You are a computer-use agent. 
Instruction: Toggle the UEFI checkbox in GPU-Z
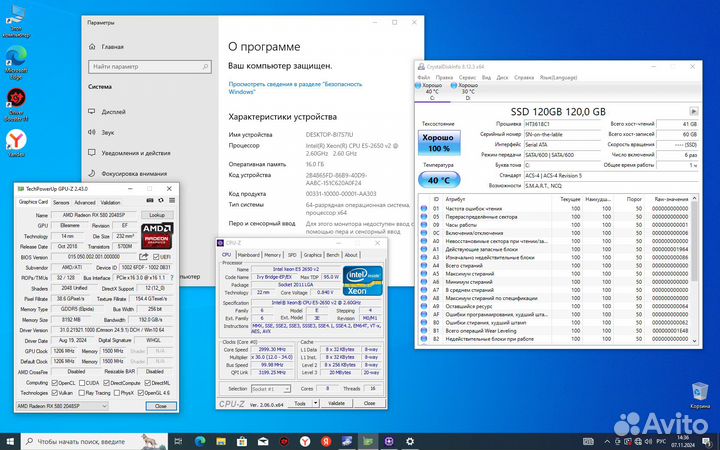click(156, 257)
